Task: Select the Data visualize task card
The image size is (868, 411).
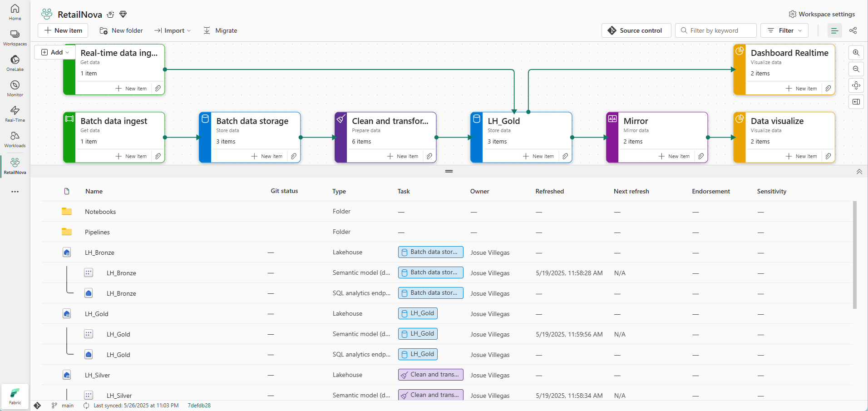Action: coord(784,137)
